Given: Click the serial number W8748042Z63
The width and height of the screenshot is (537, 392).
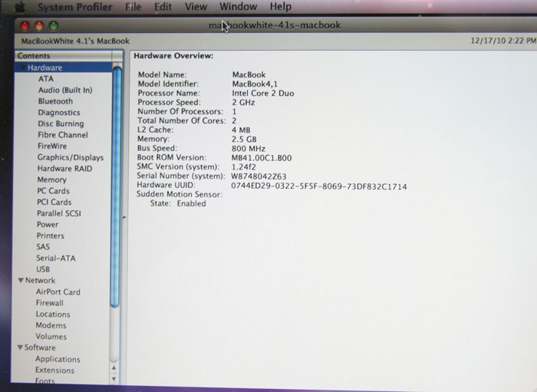Looking at the screenshot, I should tap(259, 176).
